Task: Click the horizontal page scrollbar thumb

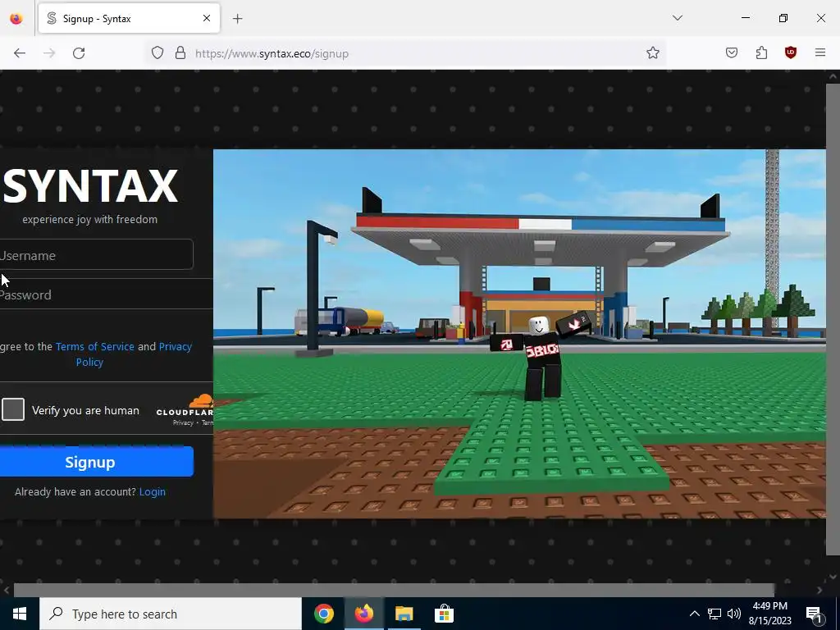Action: coord(394,590)
